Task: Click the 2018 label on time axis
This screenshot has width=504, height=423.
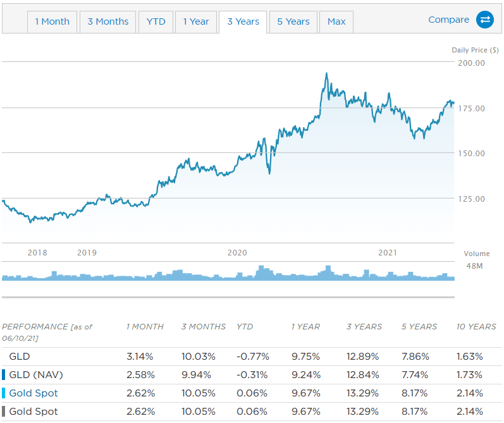Action: (37, 253)
